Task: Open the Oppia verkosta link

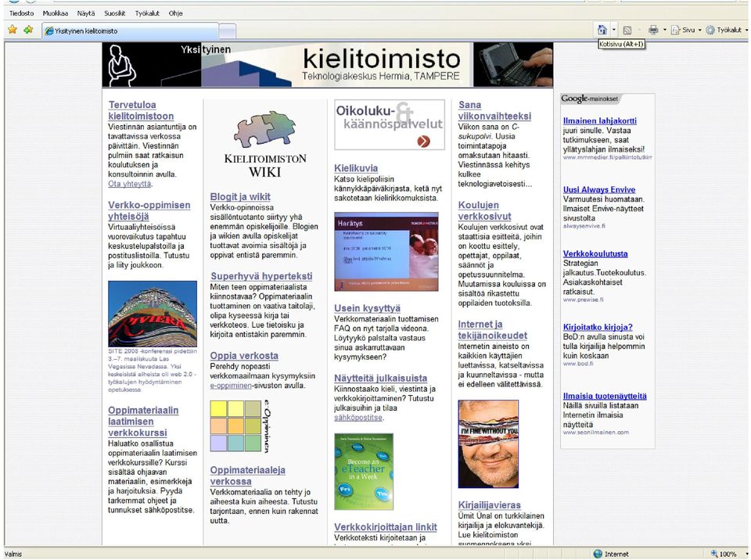Action: tap(244, 355)
